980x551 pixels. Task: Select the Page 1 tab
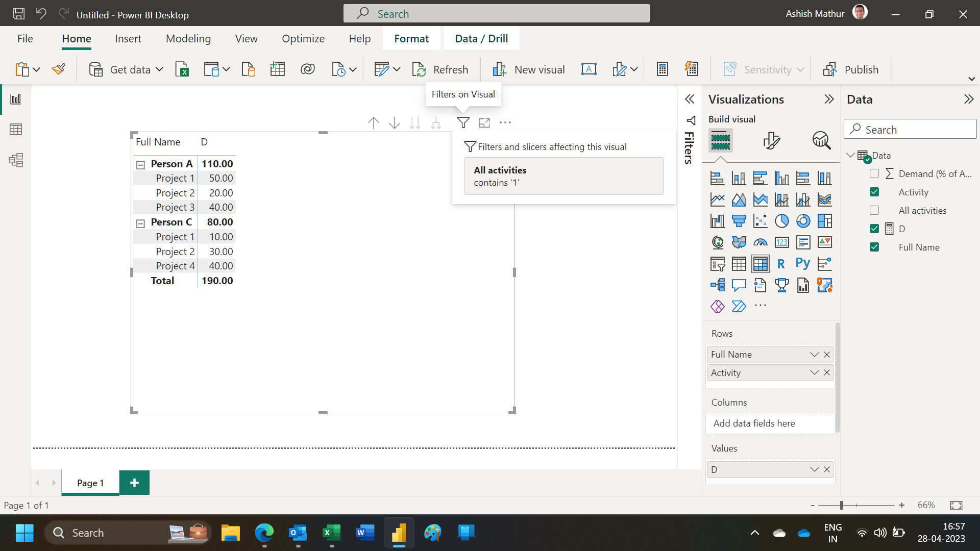click(x=90, y=483)
